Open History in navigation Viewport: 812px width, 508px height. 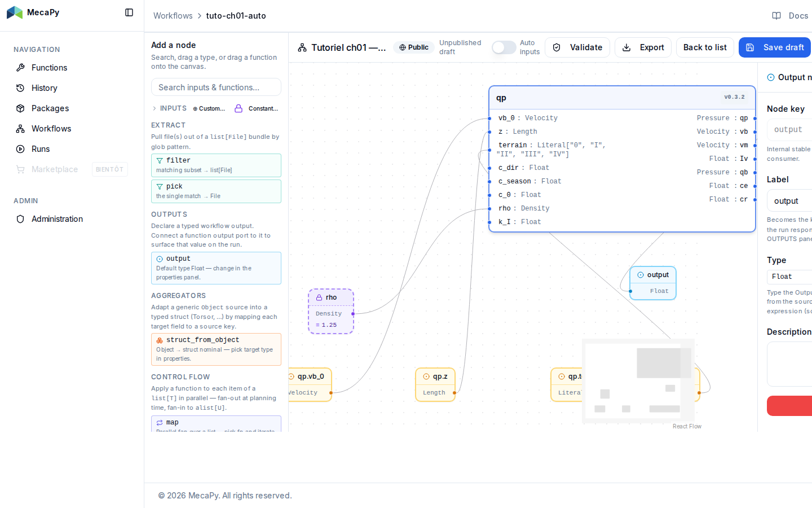coord(72,88)
